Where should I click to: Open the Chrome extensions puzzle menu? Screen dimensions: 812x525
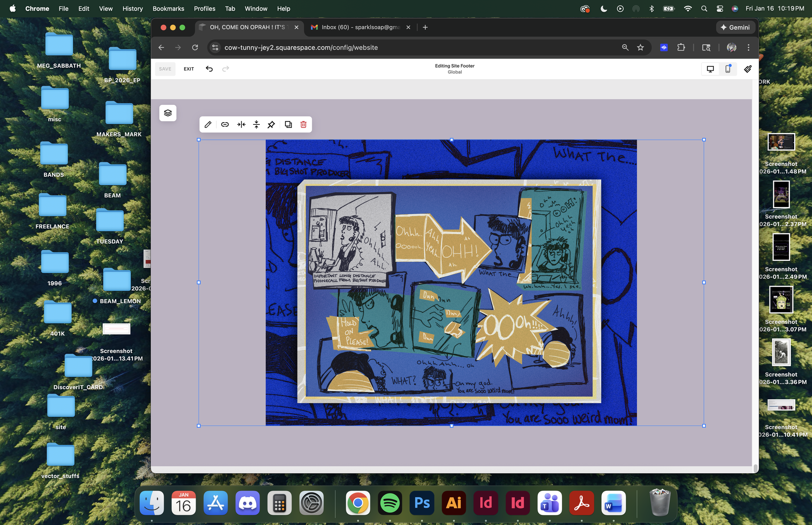[681, 47]
